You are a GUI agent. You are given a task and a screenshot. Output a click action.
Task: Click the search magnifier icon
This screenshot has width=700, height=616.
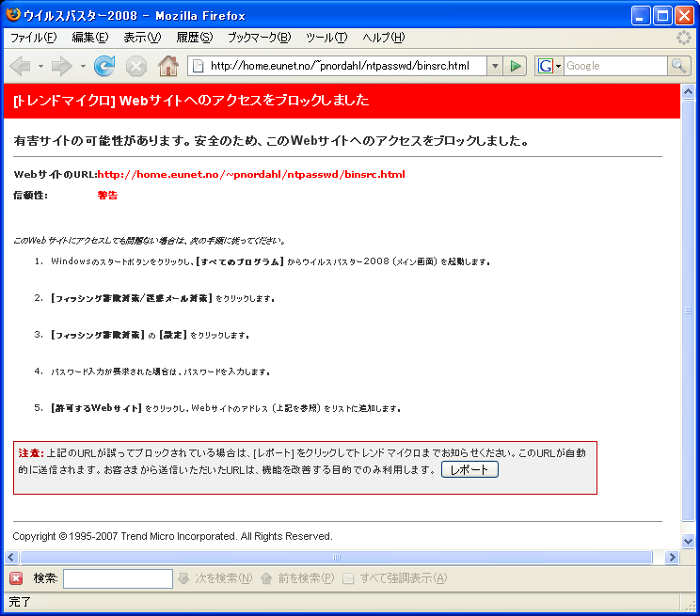tap(678, 66)
